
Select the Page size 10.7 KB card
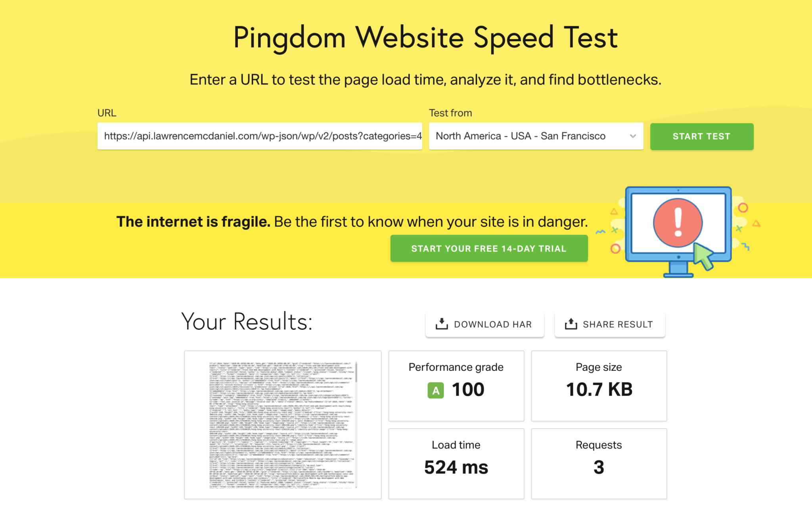[599, 386]
